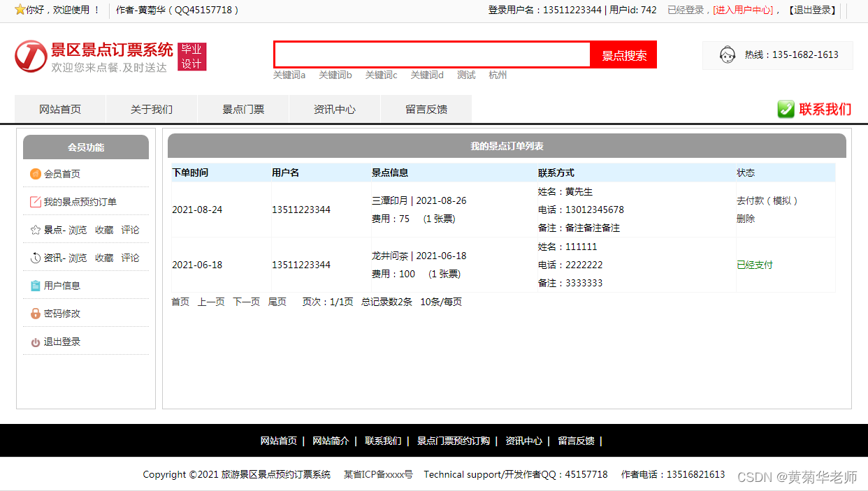Open the 留言反馈 navigation tab
868x491 pixels.
pyautogui.click(x=426, y=109)
